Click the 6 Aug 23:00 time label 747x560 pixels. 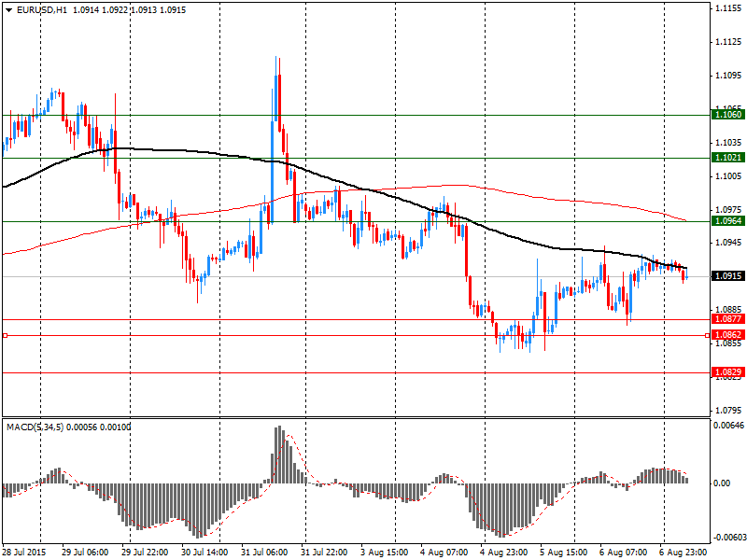point(684,553)
